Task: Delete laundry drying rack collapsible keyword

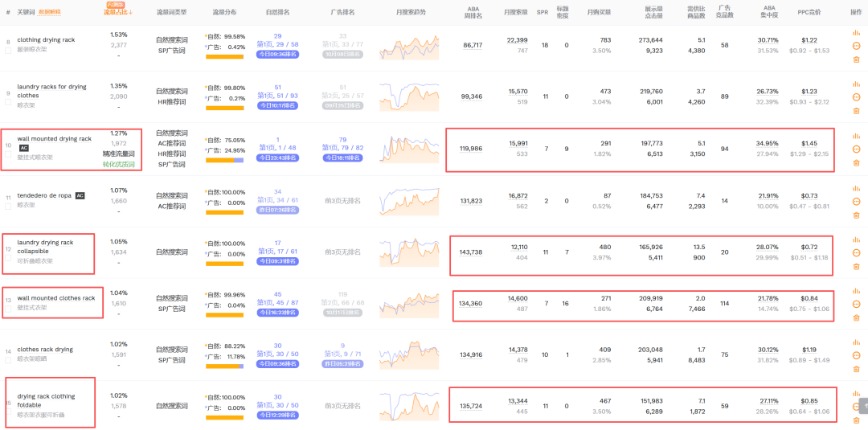Action: click(x=857, y=266)
